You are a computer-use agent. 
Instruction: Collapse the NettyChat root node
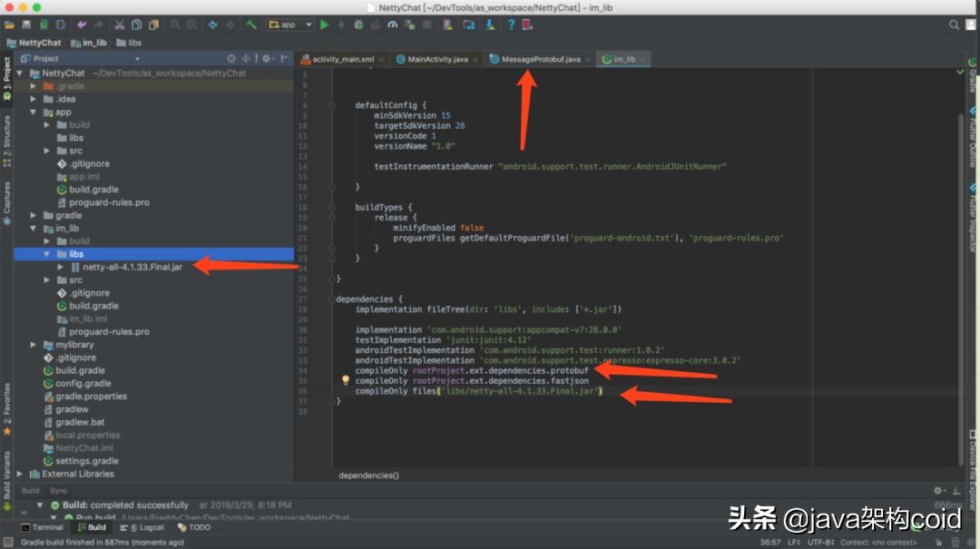click(x=20, y=74)
